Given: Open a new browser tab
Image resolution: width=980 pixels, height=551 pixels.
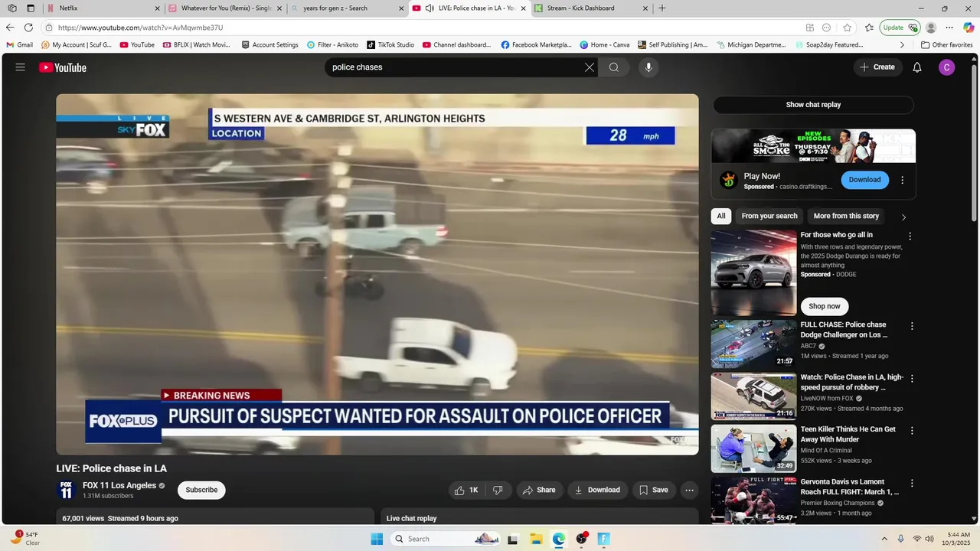Looking at the screenshot, I should coord(662,8).
